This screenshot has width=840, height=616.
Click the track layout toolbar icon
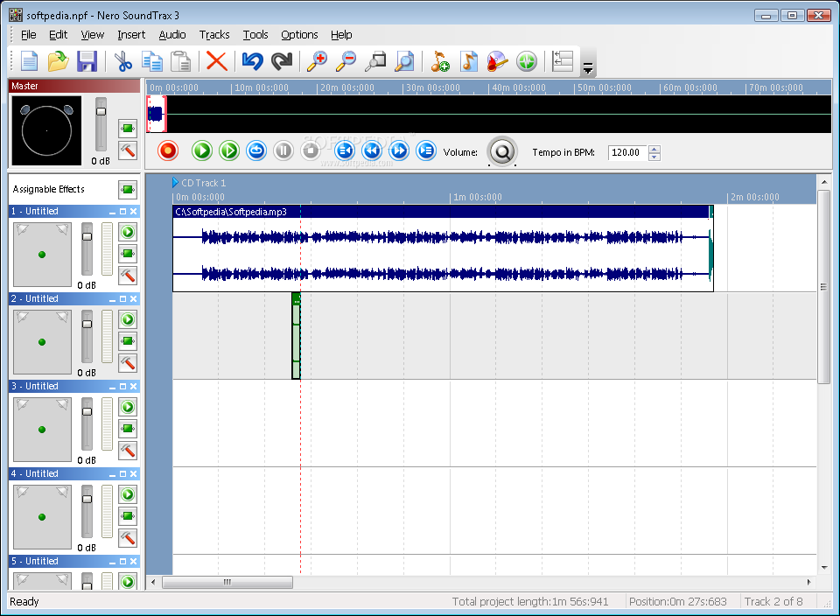(563, 61)
